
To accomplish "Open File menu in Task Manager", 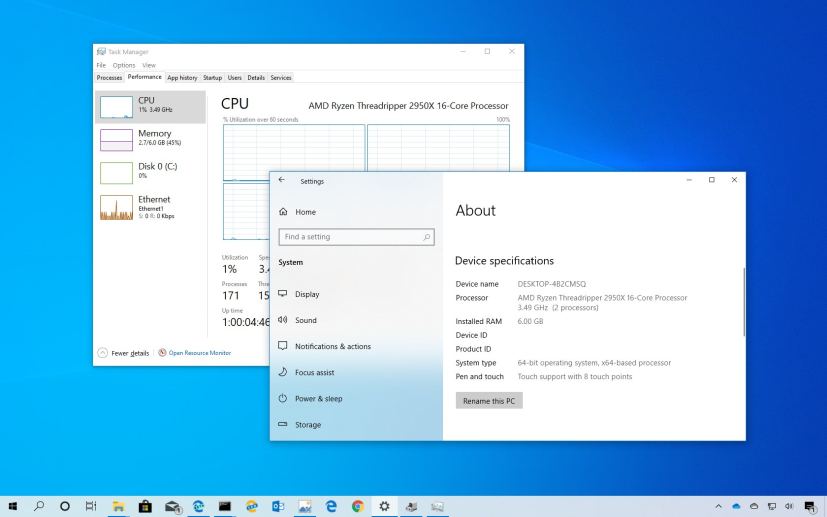I will tap(101, 65).
